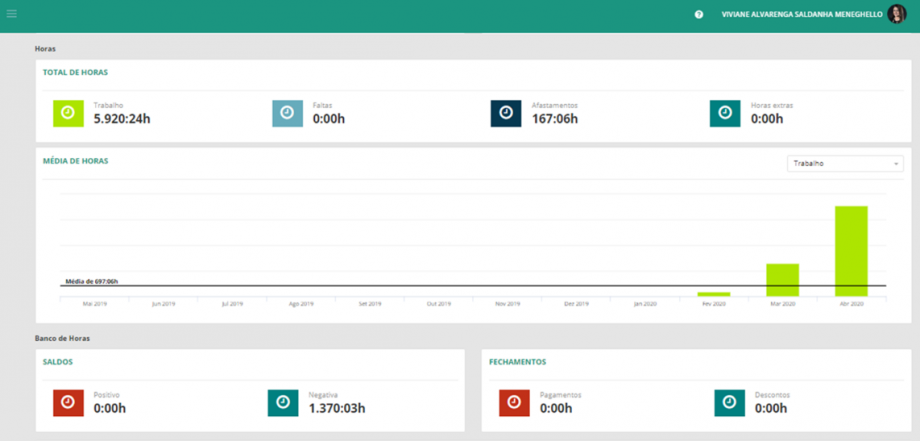This screenshot has width=920, height=441.
Task: Click the 5.920:24h Trabalho total
Action: 122,119
